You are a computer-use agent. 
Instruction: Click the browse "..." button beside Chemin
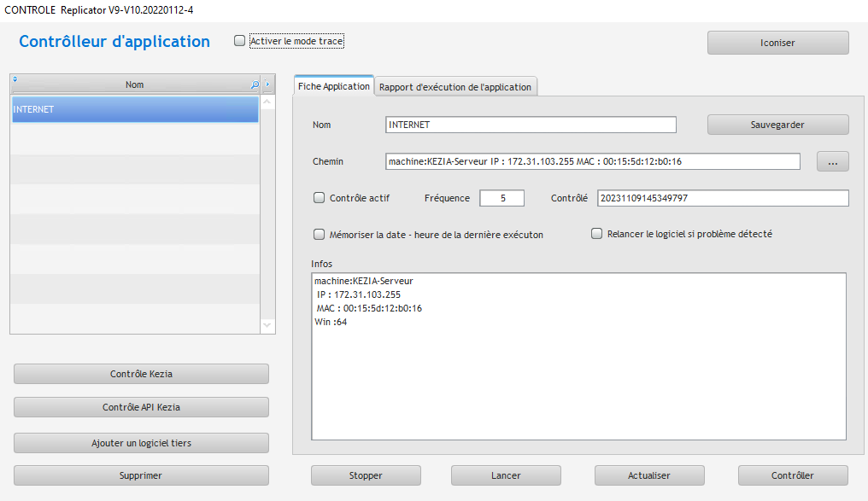[x=832, y=162]
